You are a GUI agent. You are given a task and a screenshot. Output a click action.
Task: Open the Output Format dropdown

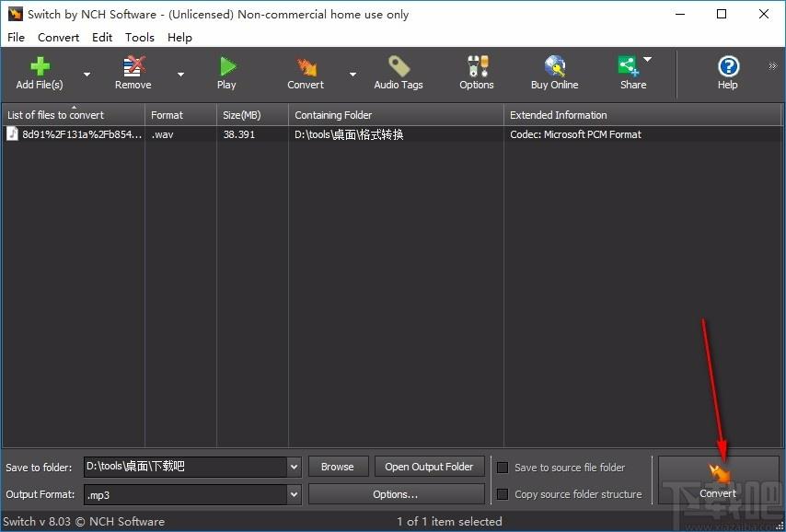[295, 495]
